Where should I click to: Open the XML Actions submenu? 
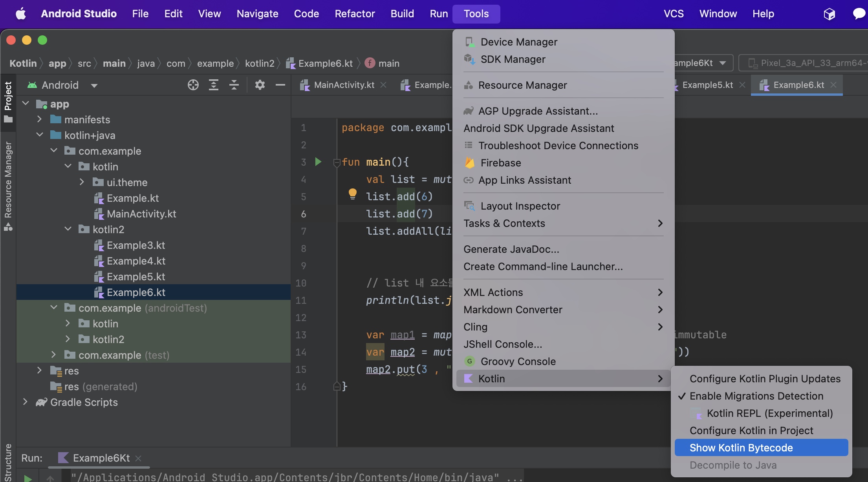[563, 292]
